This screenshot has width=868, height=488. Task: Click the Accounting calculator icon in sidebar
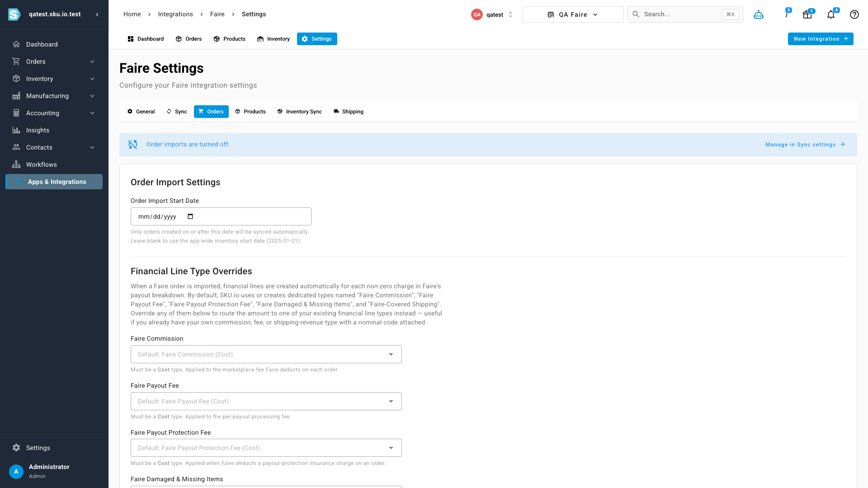tap(16, 113)
